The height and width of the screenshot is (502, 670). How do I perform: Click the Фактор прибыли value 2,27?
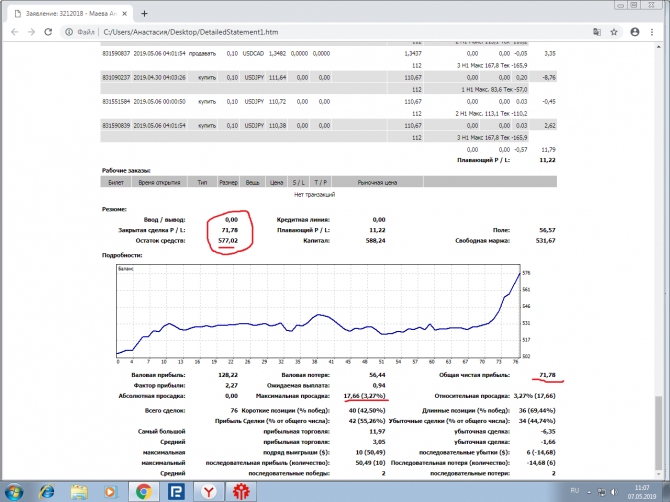pos(231,385)
